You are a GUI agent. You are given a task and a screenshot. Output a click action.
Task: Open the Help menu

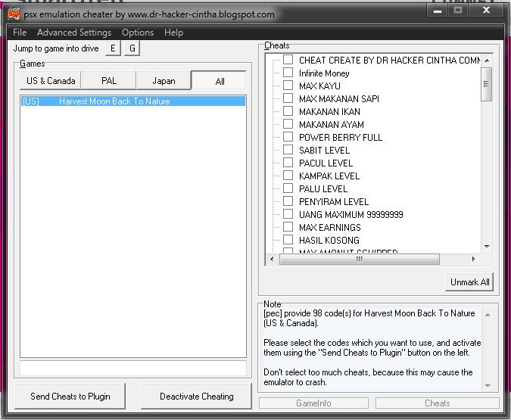coord(173,33)
